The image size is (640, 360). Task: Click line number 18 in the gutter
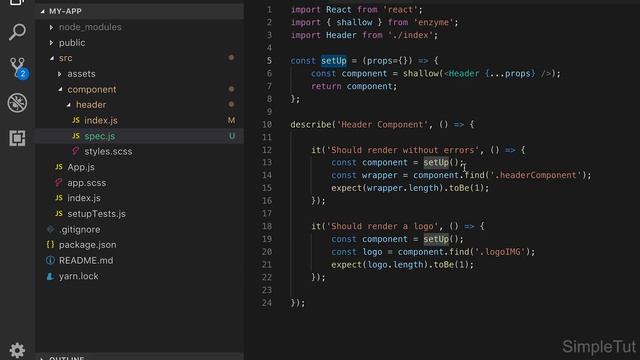[x=267, y=226]
